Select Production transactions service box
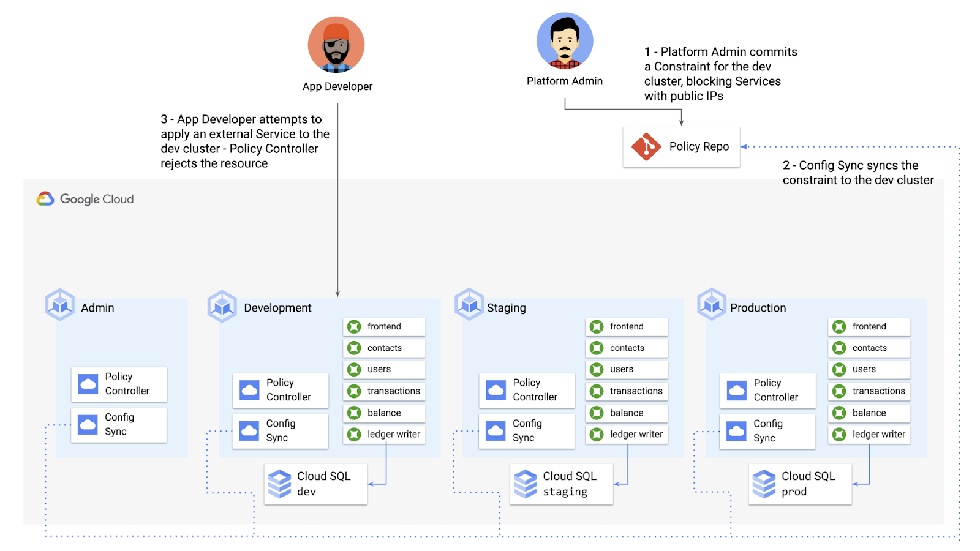The image size is (980, 551). click(x=869, y=391)
